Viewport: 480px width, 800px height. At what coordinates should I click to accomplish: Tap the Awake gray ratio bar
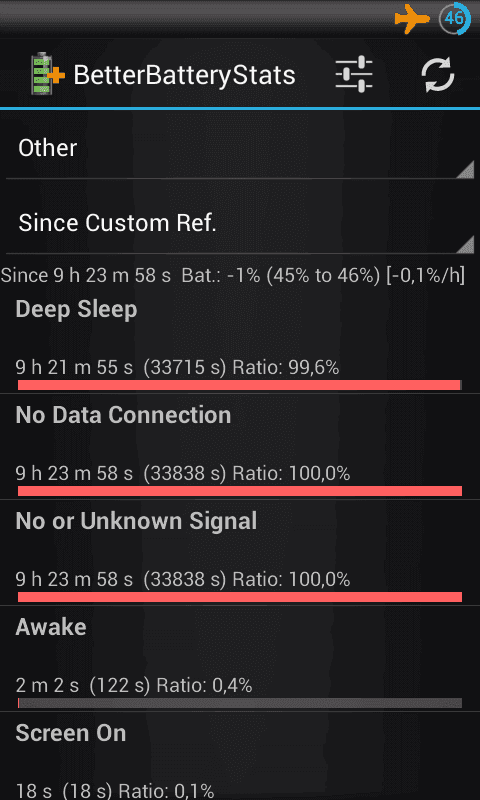[240, 703]
